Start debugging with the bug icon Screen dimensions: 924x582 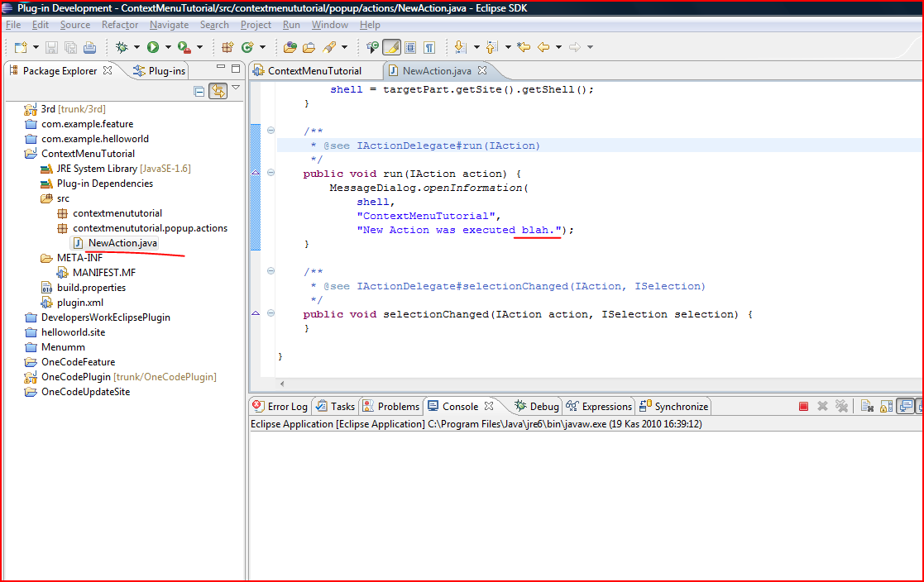click(x=122, y=47)
